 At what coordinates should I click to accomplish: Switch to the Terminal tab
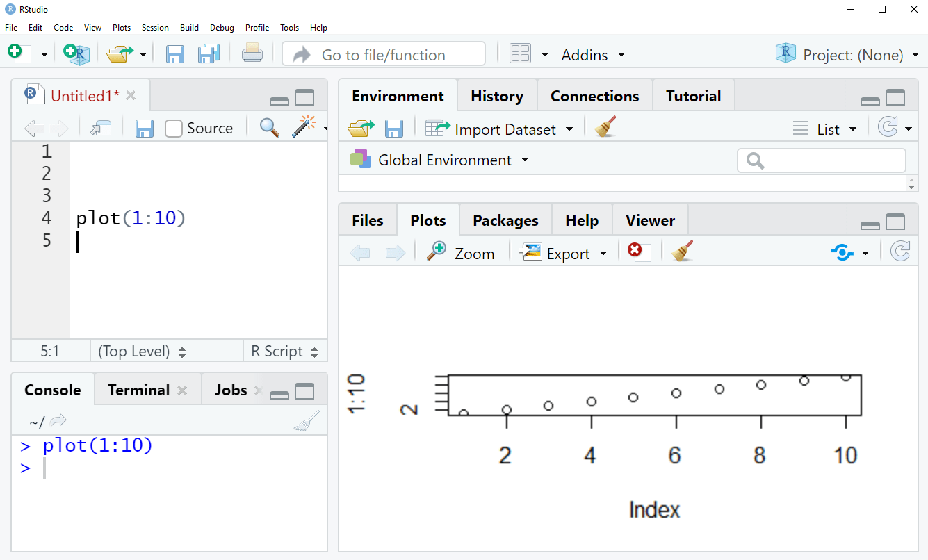(x=139, y=390)
